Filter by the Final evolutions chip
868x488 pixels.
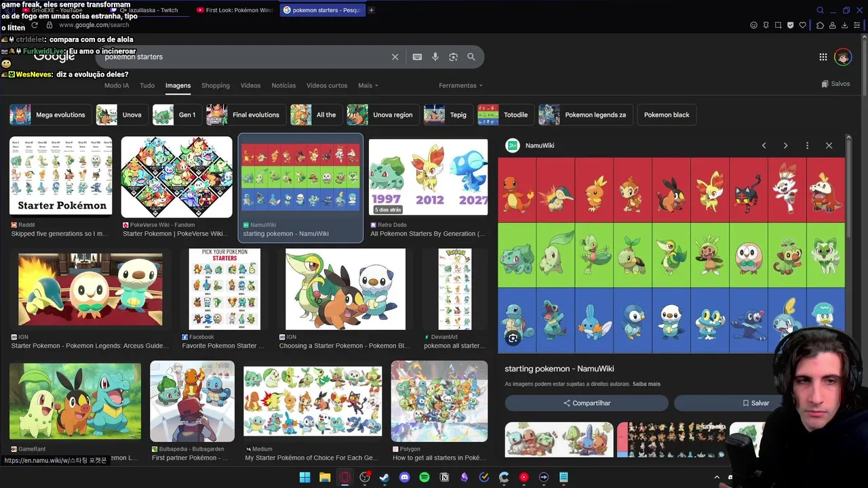pos(245,115)
